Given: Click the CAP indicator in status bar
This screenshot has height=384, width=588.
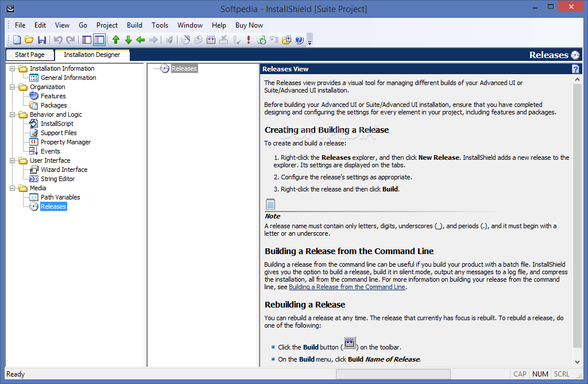Looking at the screenshot, I should tap(520, 374).
